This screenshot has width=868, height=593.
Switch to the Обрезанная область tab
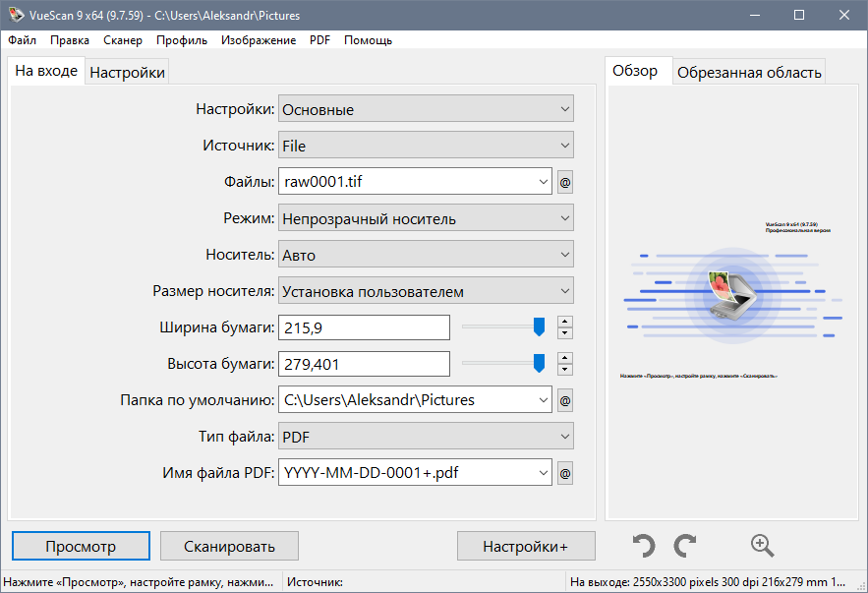pyautogui.click(x=749, y=73)
